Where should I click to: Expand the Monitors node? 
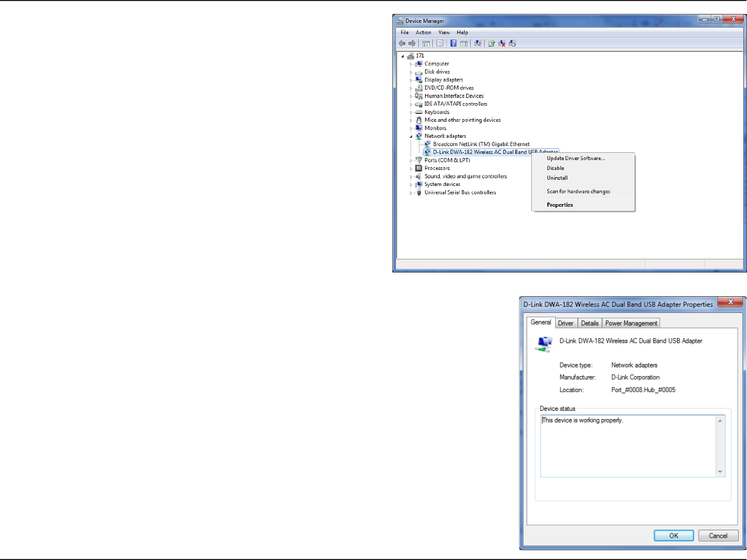[x=411, y=128]
